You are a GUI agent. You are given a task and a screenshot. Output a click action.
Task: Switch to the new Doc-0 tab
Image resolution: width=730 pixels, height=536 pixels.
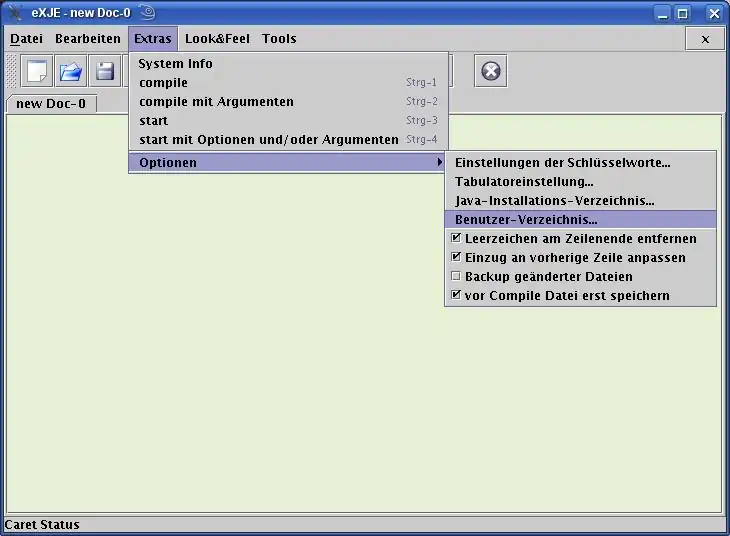tap(51, 104)
